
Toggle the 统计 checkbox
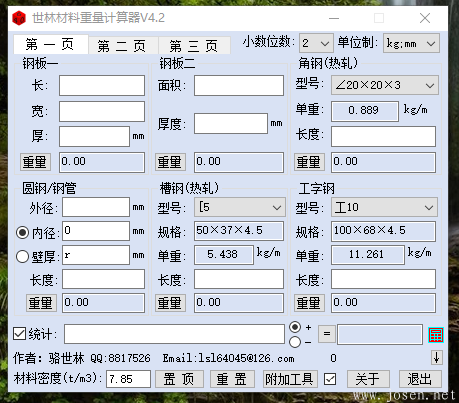pos(20,334)
